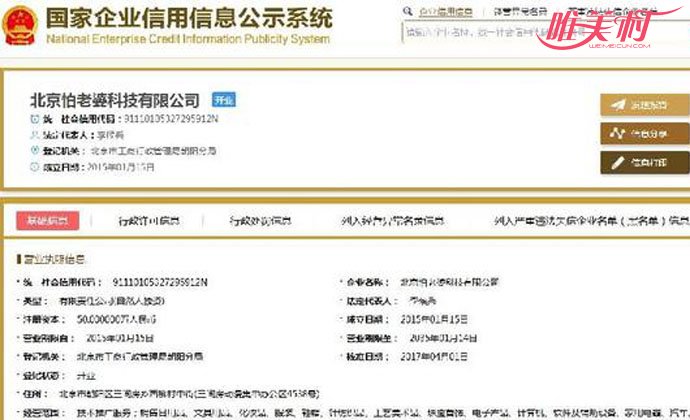690x420 pixels.
Task: Click the magnifier search icon
Action: point(407,11)
